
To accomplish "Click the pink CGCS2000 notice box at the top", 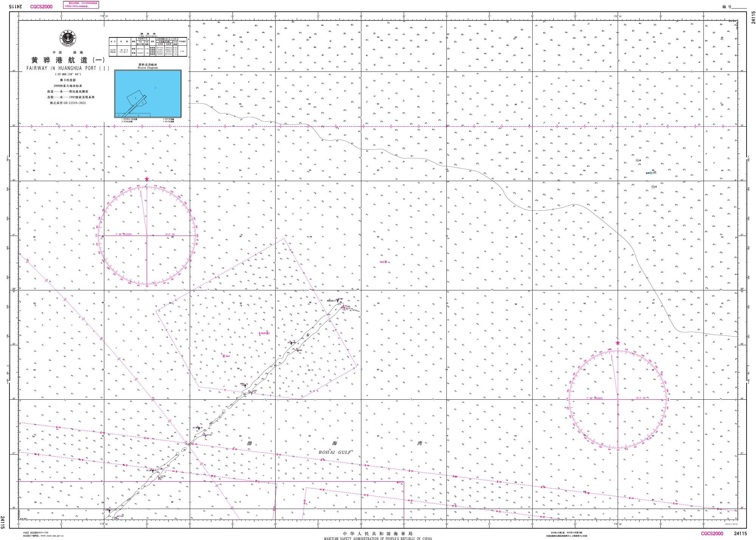I will click(81, 5).
